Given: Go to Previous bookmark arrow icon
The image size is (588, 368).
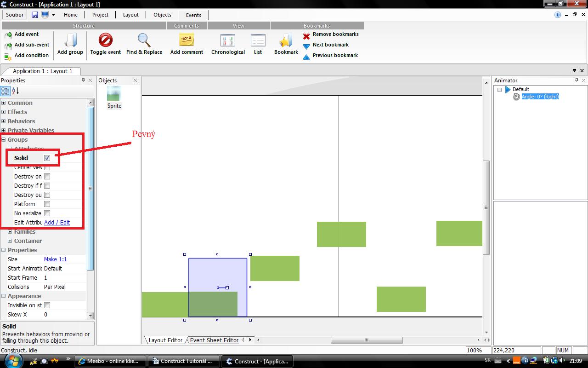Looking at the screenshot, I should (x=306, y=57).
